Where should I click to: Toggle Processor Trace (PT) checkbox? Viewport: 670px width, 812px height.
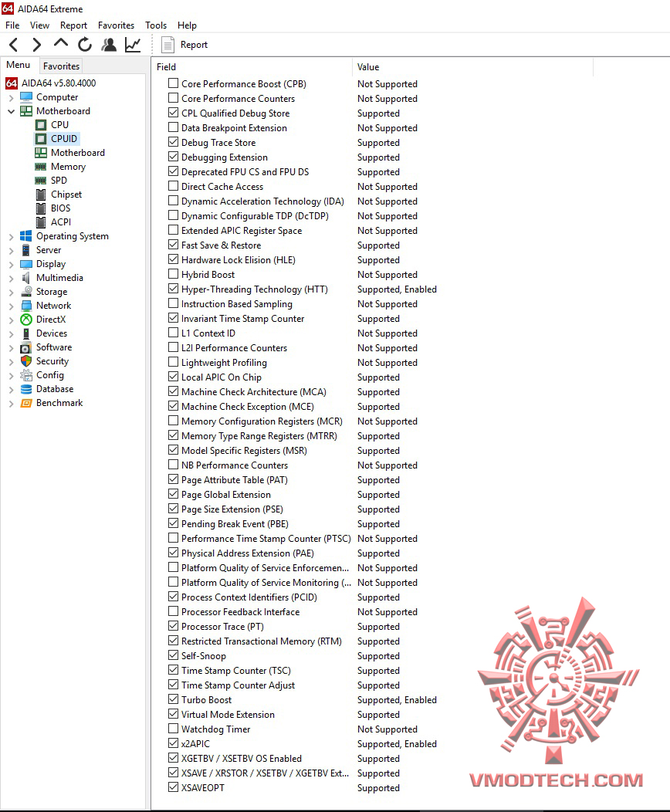click(x=174, y=626)
